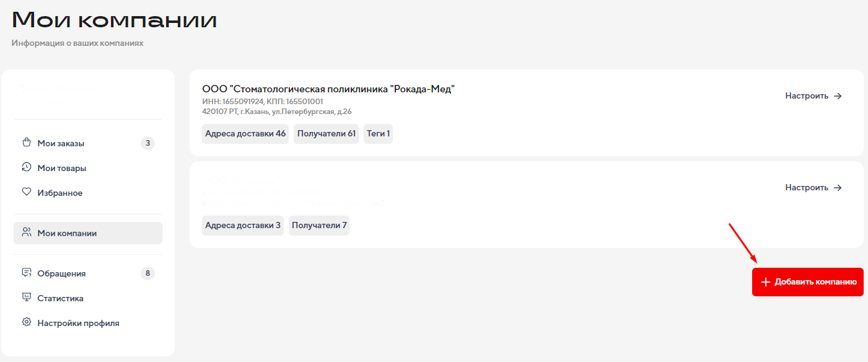The width and height of the screenshot is (868, 362).
Task: Open Настроить for the Рокада-Мед company
Action: pyautogui.click(x=813, y=96)
